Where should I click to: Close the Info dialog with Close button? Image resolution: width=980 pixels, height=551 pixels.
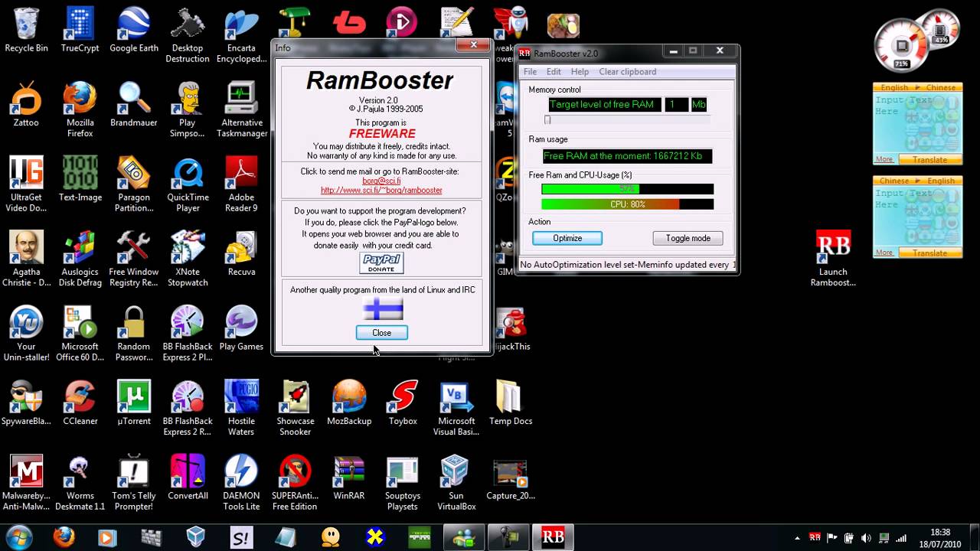click(x=381, y=332)
